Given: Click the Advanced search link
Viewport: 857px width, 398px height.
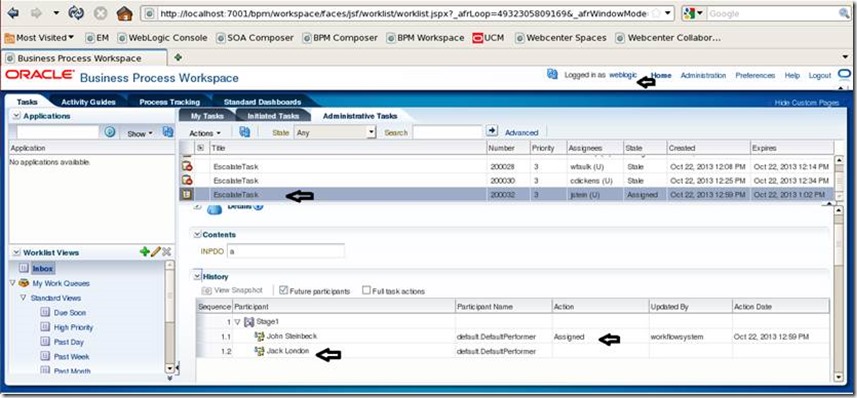Looking at the screenshot, I should pos(521,132).
